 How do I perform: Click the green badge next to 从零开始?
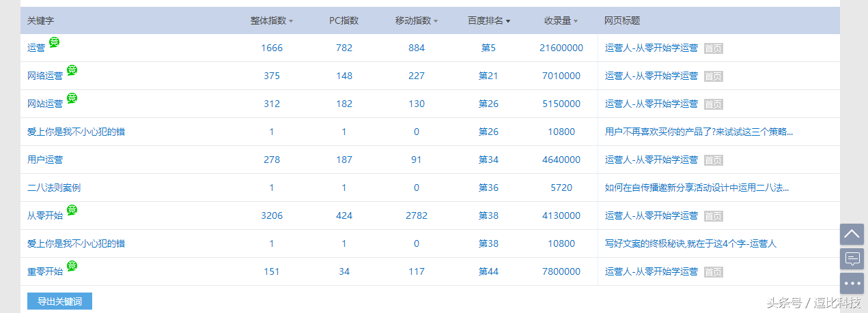[72, 210]
